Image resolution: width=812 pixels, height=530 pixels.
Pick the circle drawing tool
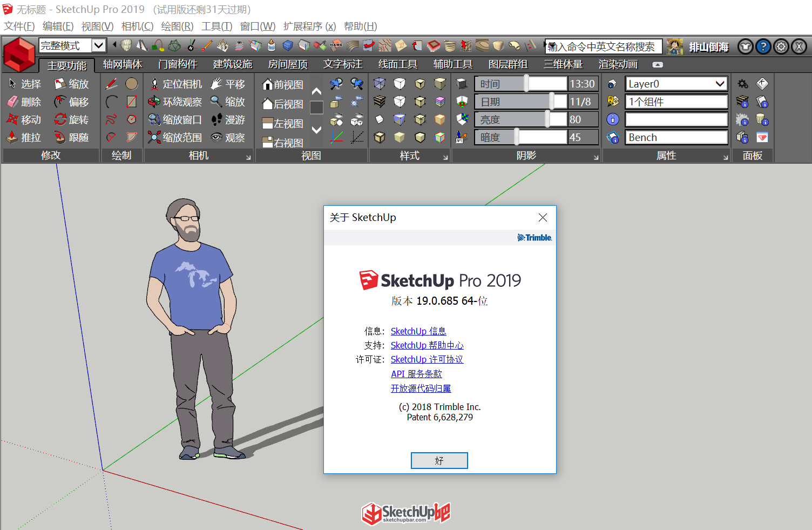(x=132, y=84)
